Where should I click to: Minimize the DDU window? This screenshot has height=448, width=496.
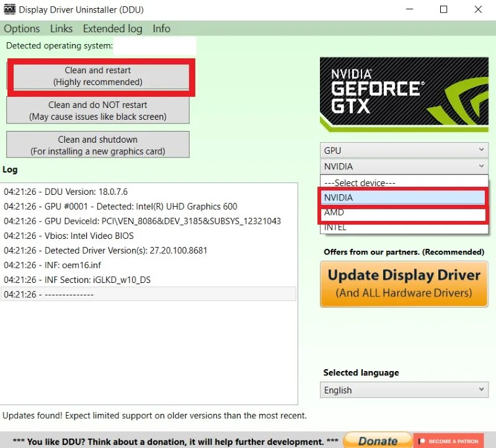click(x=410, y=9)
